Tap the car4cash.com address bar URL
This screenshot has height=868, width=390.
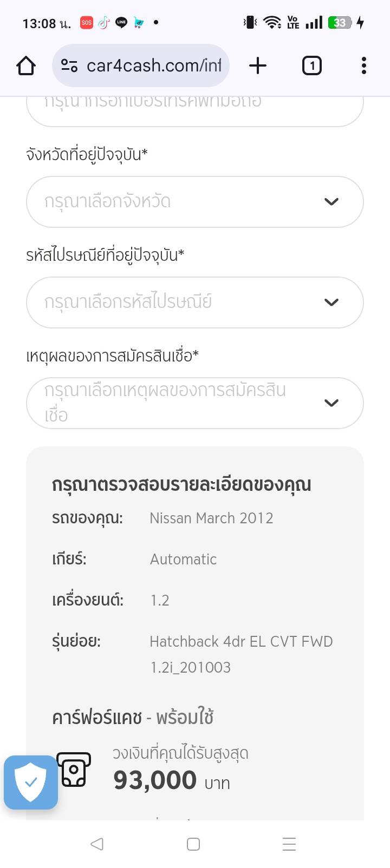coord(154,66)
